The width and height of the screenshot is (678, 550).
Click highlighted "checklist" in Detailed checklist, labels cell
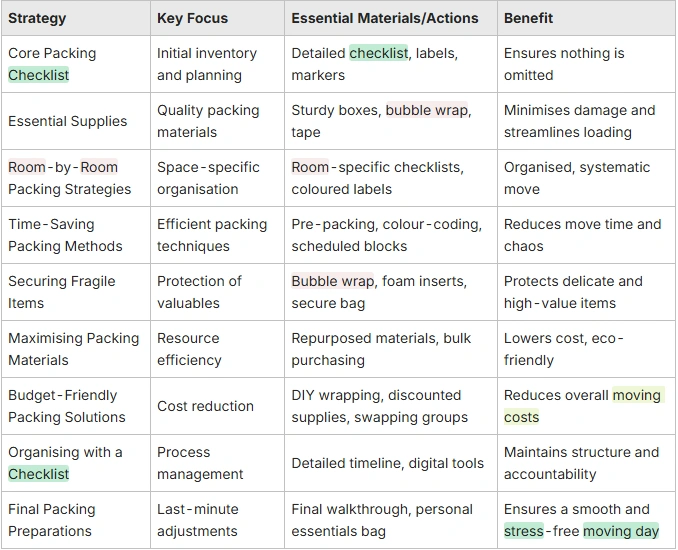[x=378, y=53]
